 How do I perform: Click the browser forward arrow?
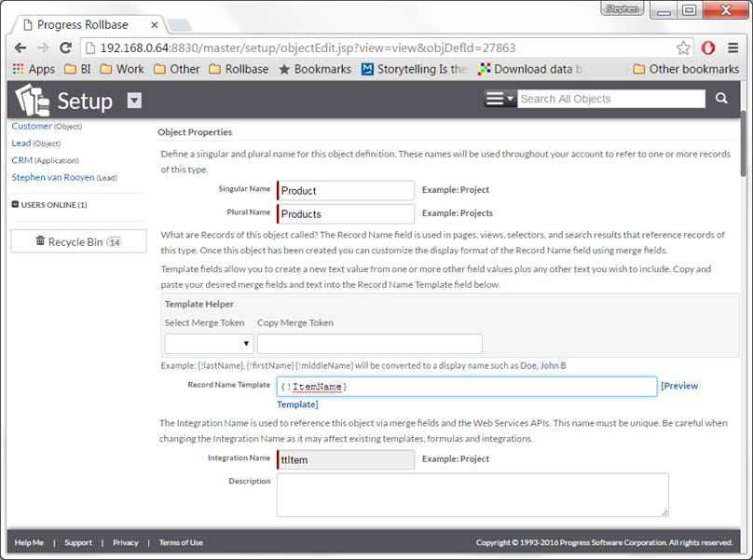click(43, 48)
